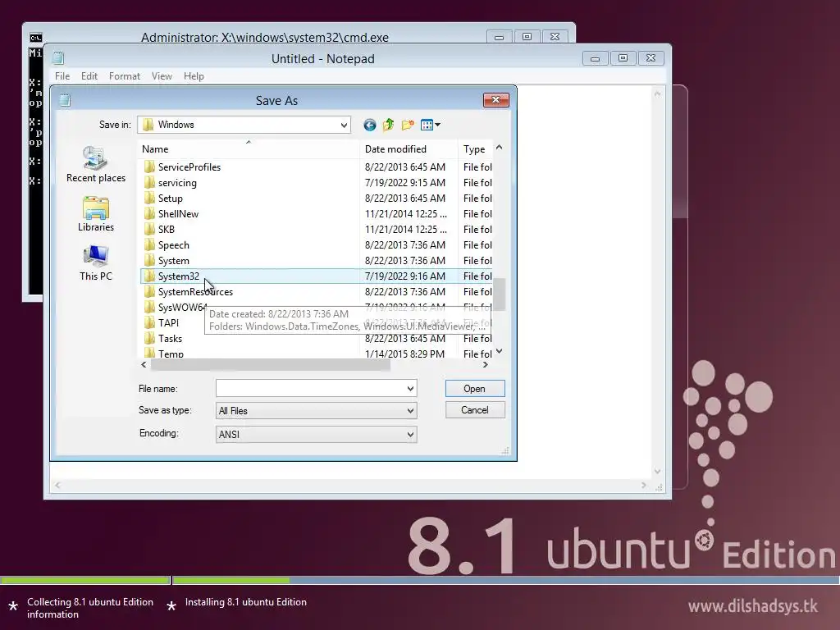Create a new folder using toolbar icon
Screen dimensions: 840x630
(x=408, y=125)
